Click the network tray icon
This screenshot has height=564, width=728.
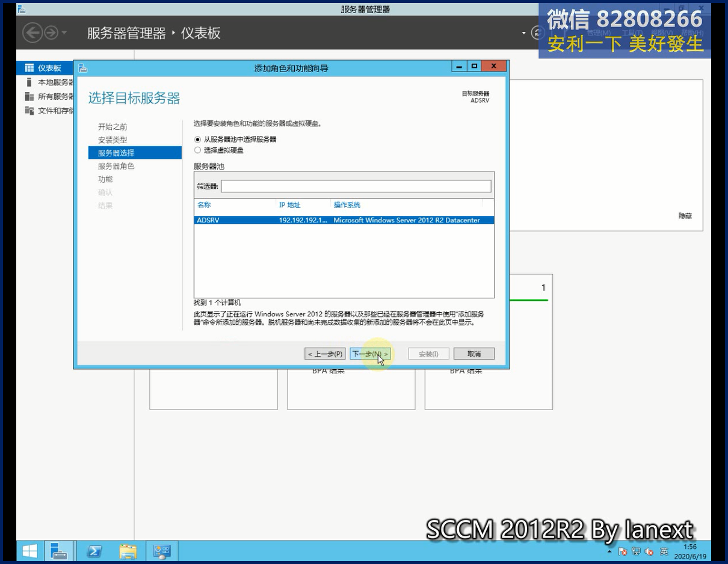pyautogui.click(x=636, y=551)
